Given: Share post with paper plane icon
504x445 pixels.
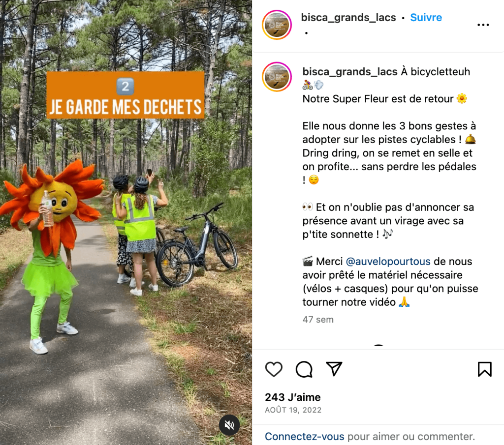Looking at the screenshot, I should 334,369.
